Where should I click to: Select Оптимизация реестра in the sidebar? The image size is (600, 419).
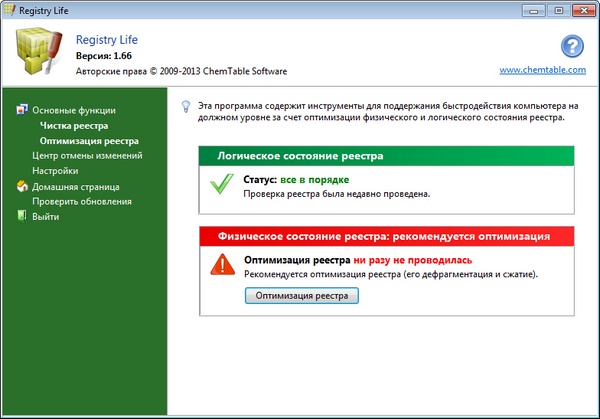pyautogui.click(x=89, y=141)
